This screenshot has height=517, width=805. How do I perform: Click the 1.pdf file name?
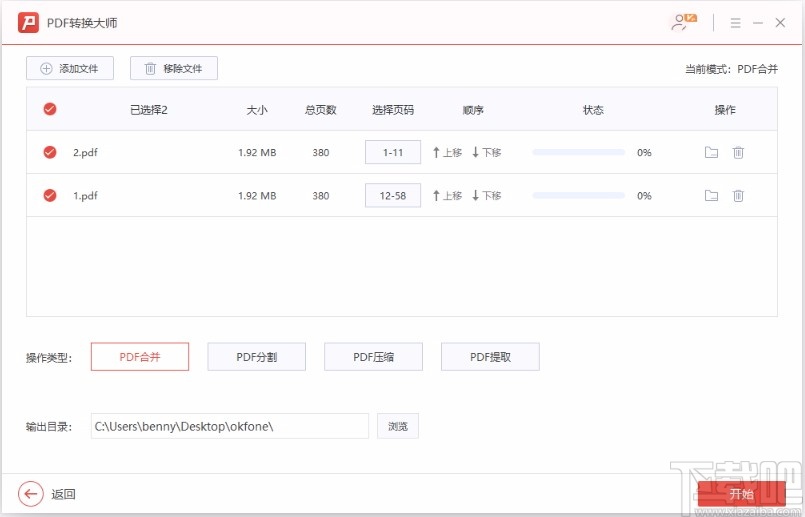point(85,196)
